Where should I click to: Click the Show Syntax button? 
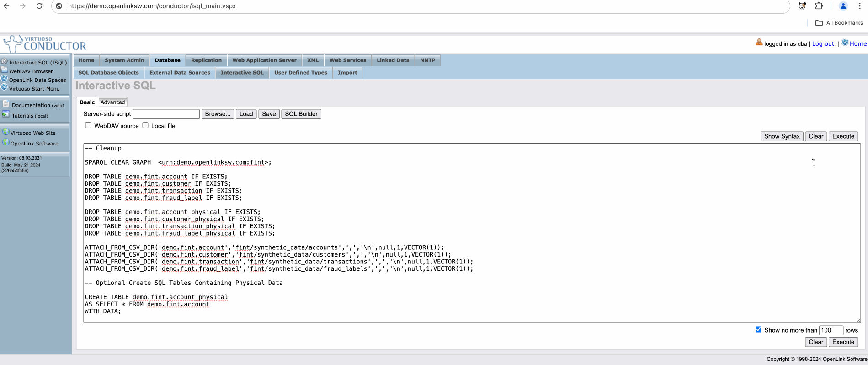782,136
